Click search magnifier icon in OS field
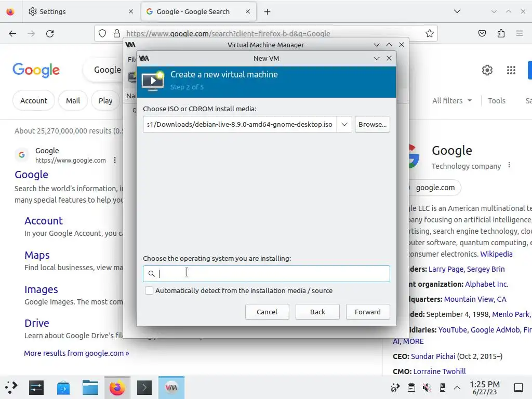Viewport: 532px width, 399px height. pos(151,273)
